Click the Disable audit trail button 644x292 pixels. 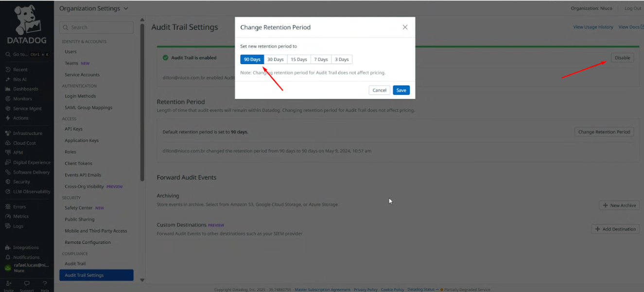[x=622, y=58]
